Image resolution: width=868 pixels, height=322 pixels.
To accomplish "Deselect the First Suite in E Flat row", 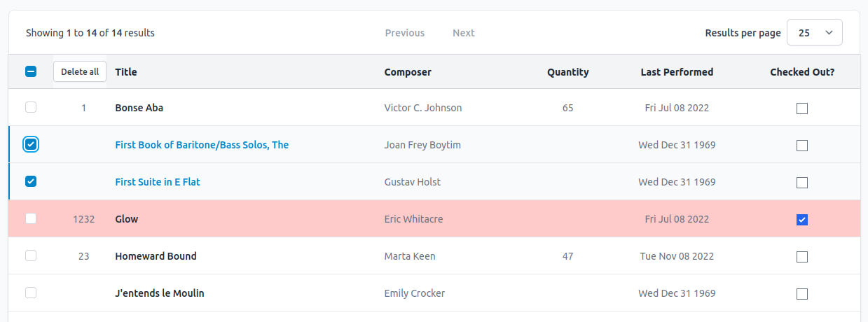I will [x=31, y=181].
